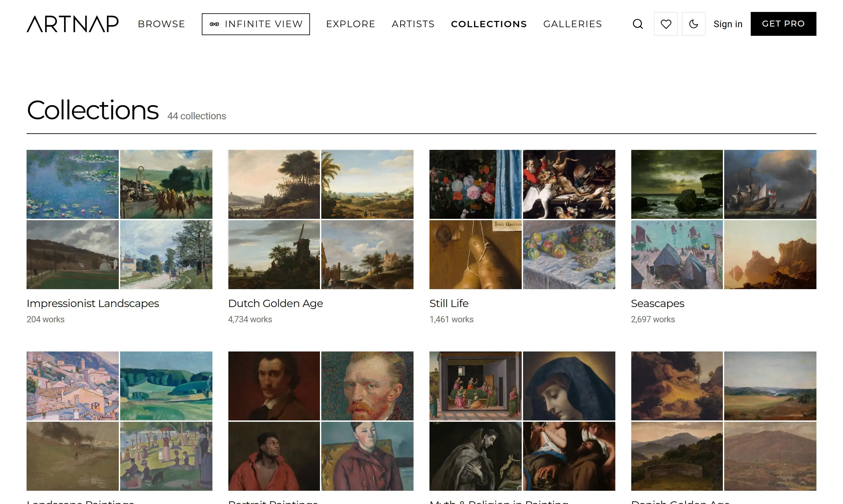Viewport: 843px width, 504px height.
Task: Open the Infinite View button
Action: pyautogui.click(x=256, y=24)
